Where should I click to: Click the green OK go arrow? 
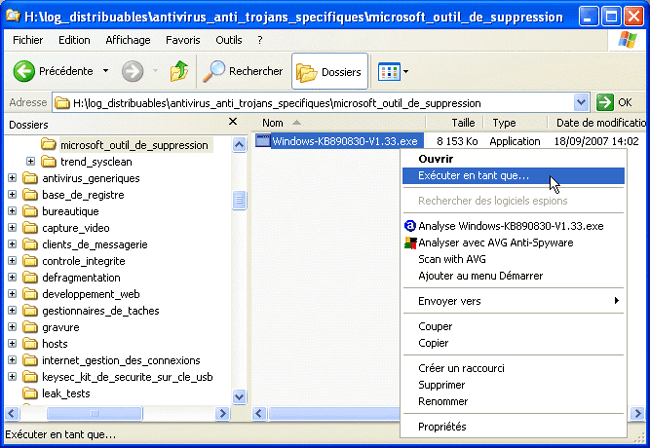point(605,102)
